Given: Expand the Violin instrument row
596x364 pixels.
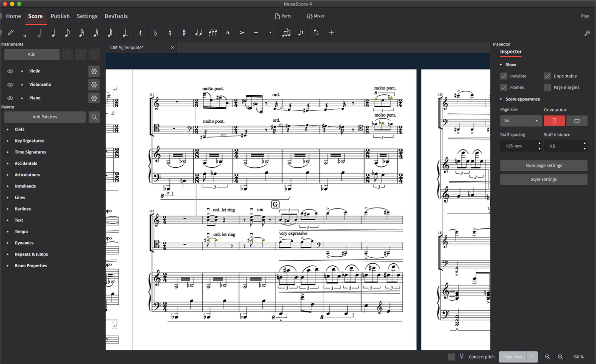Looking at the screenshot, I should point(22,71).
